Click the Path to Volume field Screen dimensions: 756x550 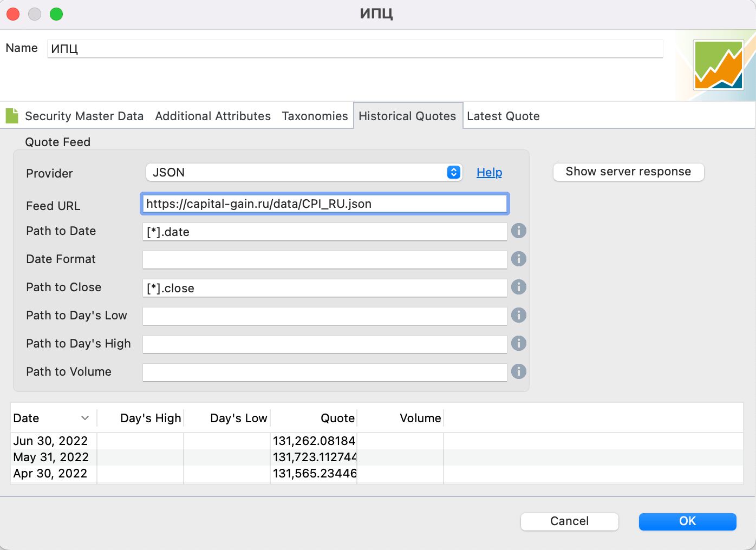coord(324,373)
